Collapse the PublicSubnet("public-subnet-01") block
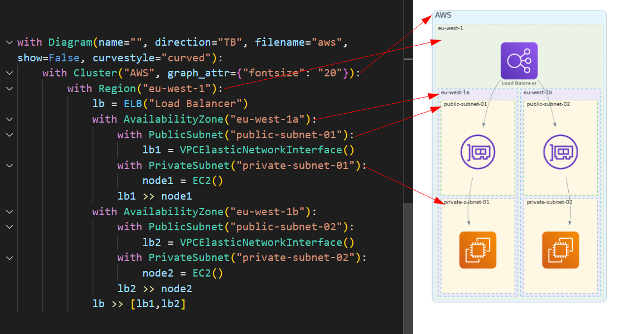This screenshot has height=334, width=644. point(9,135)
